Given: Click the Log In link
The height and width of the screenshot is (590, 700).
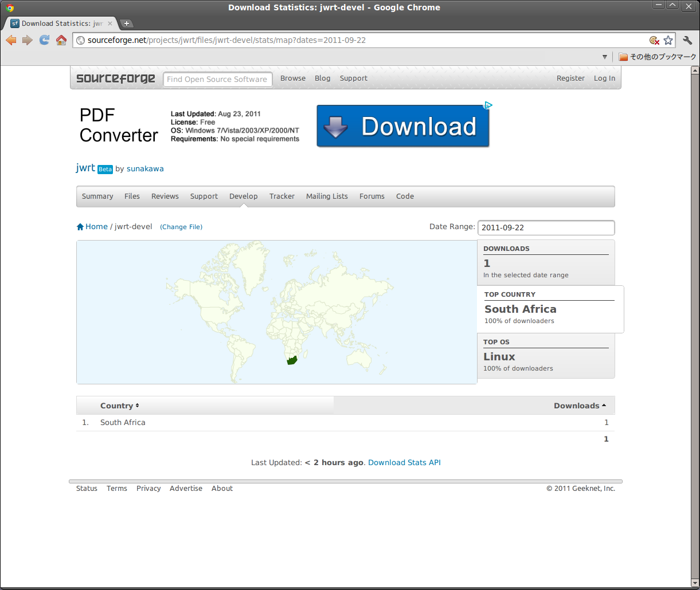Looking at the screenshot, I should tap(604, 78).
